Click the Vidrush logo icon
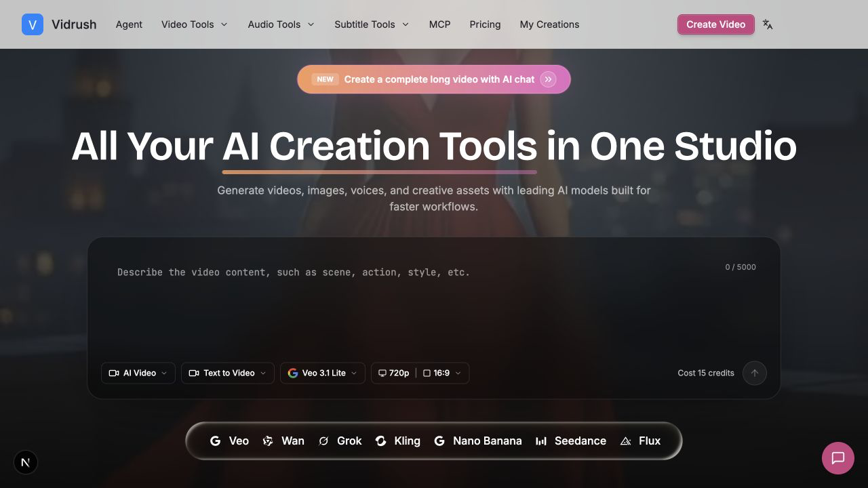The width and height of the screenshot is (868, 488). 33,24
